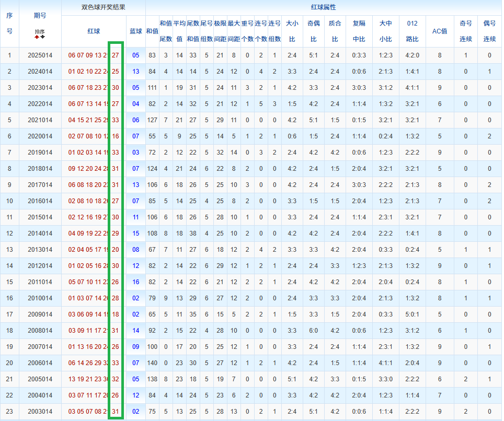This screenshot has height=421, width=504.
Task: Click blue ball 15 in period 2014014 row
Action: (x=135, y=233)
